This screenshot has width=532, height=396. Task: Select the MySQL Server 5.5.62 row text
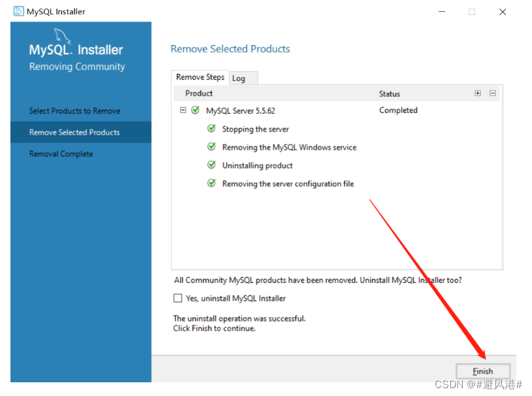[241, 110]
